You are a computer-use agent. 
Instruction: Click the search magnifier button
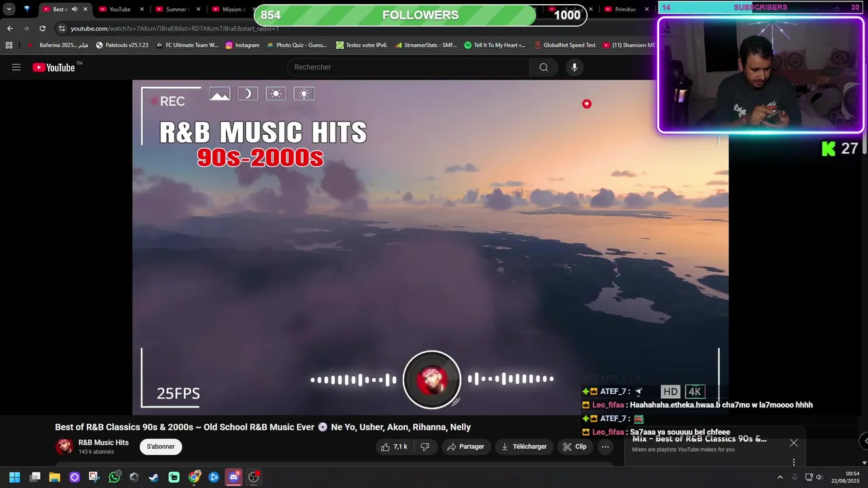click(544, 67)
